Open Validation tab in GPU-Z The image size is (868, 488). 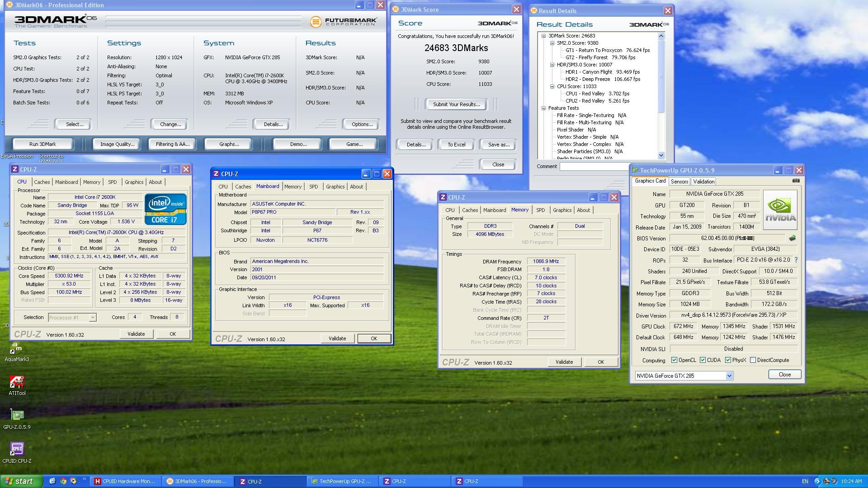(x=703, y=181)
